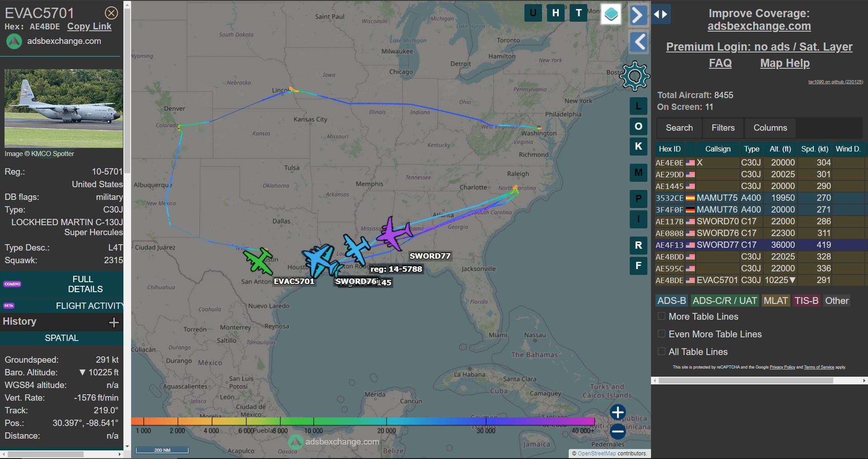Close the EVAC5701 info panel

click(111, 13)
